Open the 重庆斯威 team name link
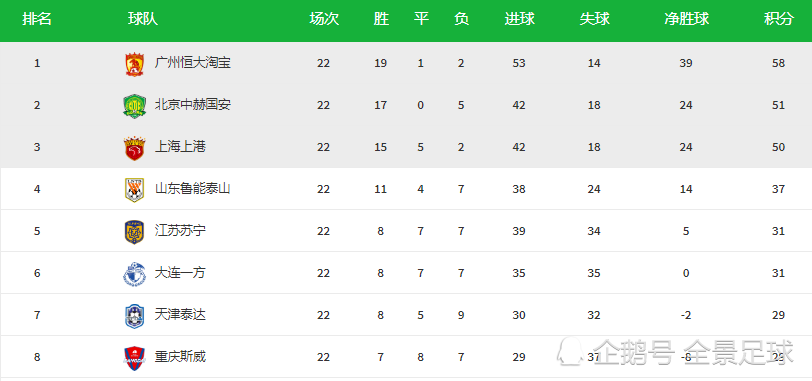Image resolution: width=812 pixels, height=381 pixels. [x=180, y=357]
